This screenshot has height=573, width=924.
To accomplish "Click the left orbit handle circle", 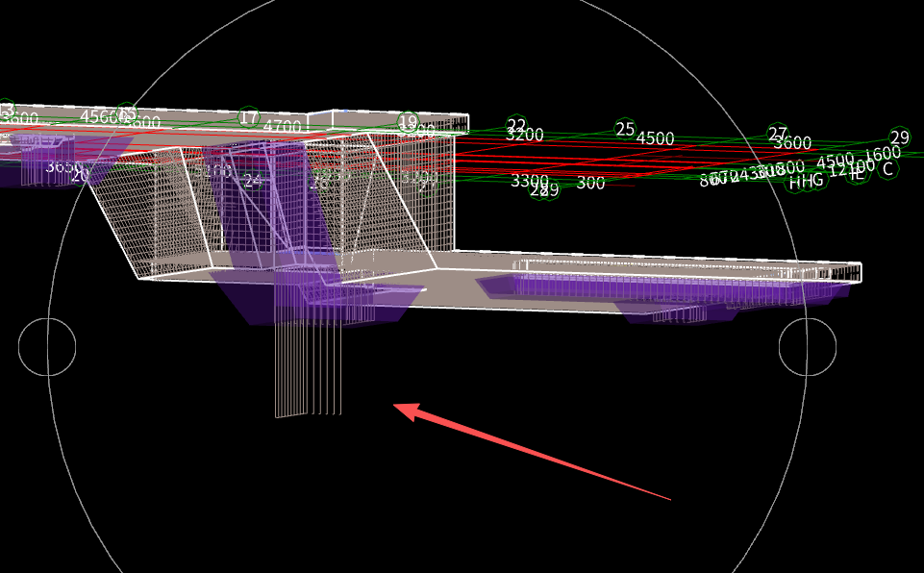I will pos(47,347).
